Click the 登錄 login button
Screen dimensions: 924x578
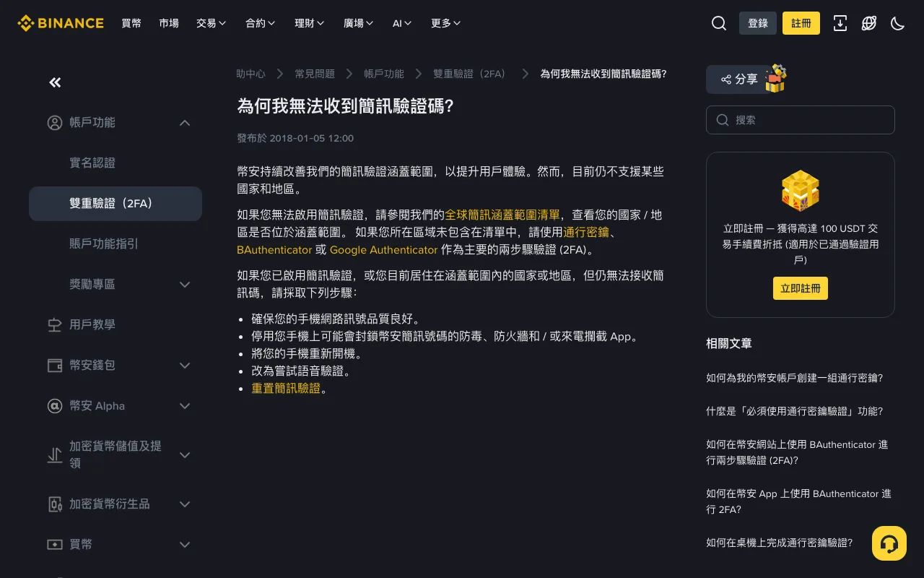[x=758, y=23]
